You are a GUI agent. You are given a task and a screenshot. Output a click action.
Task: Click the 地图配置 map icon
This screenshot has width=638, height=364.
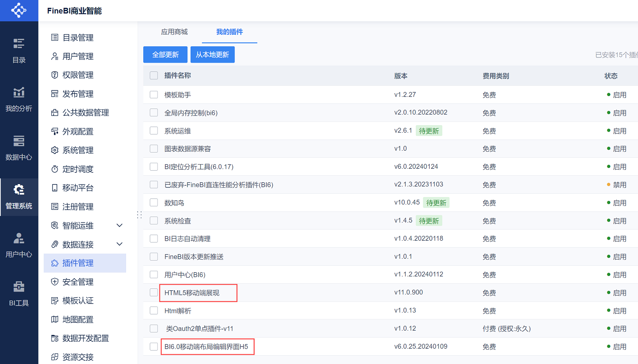[55, 319]
